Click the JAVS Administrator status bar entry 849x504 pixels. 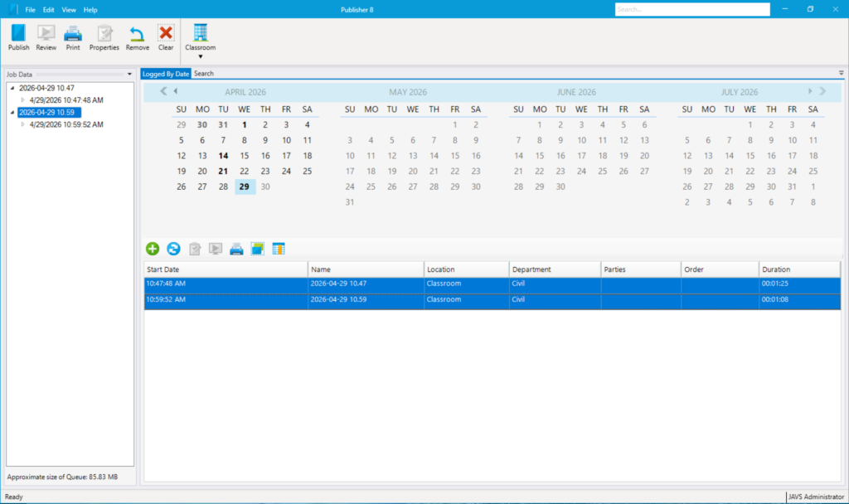(x=816, y=497)
